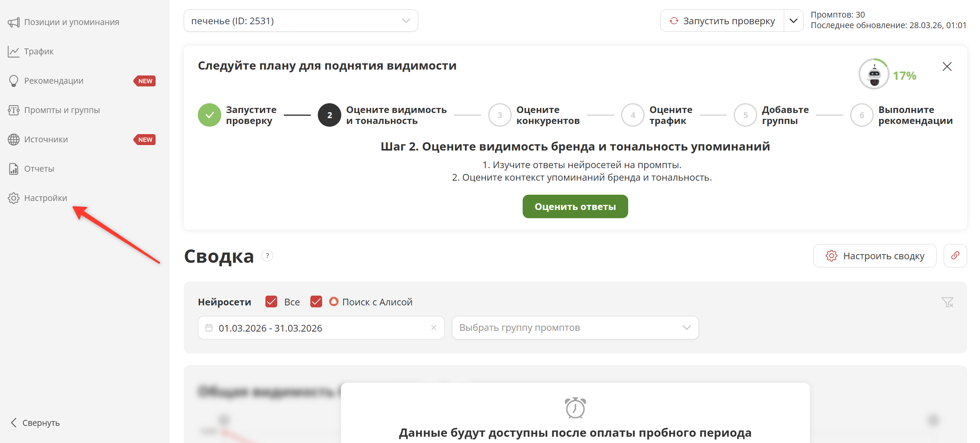980x443 pixels.
Task: Click the red link icon button near Сводка
Action: (x=955, y=256)
